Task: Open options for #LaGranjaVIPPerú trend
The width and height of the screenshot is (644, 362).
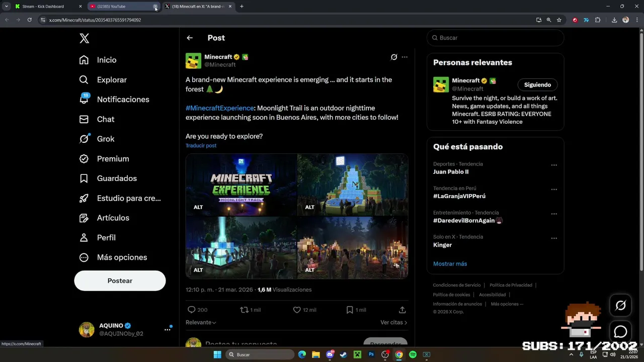Action: point(554,190)
